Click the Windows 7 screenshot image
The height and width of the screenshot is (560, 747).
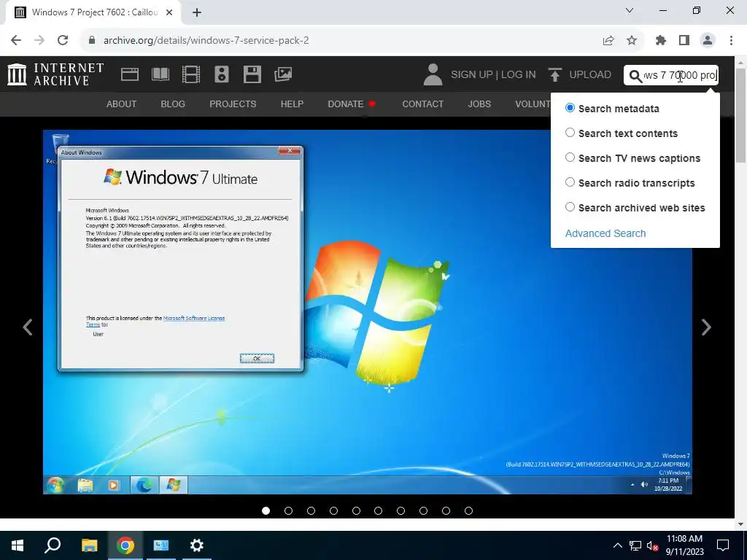[368, 312]
